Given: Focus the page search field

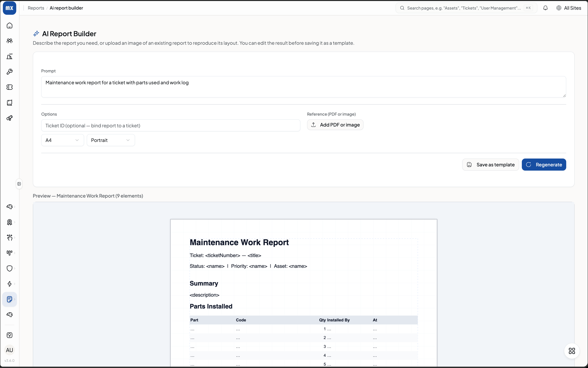Looking at the screenshot, I should (466, 8).
